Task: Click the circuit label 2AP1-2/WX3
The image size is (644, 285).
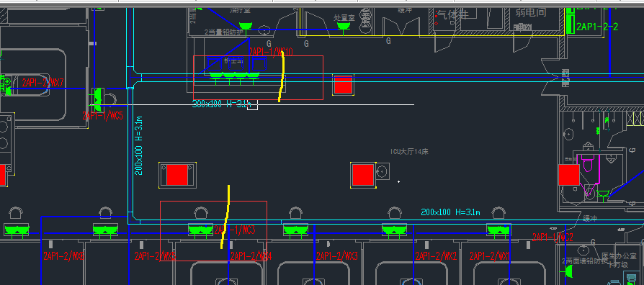Action: click(337, 256)
